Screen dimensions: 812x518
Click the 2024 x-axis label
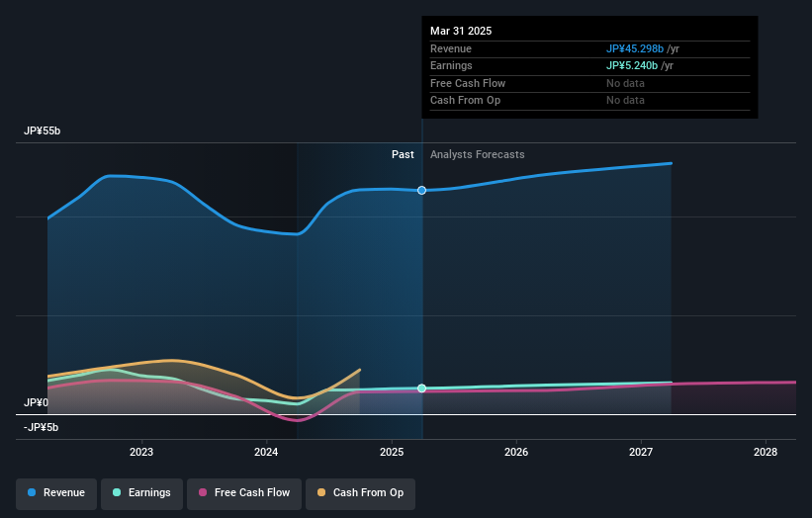click(x=266, y=453)
